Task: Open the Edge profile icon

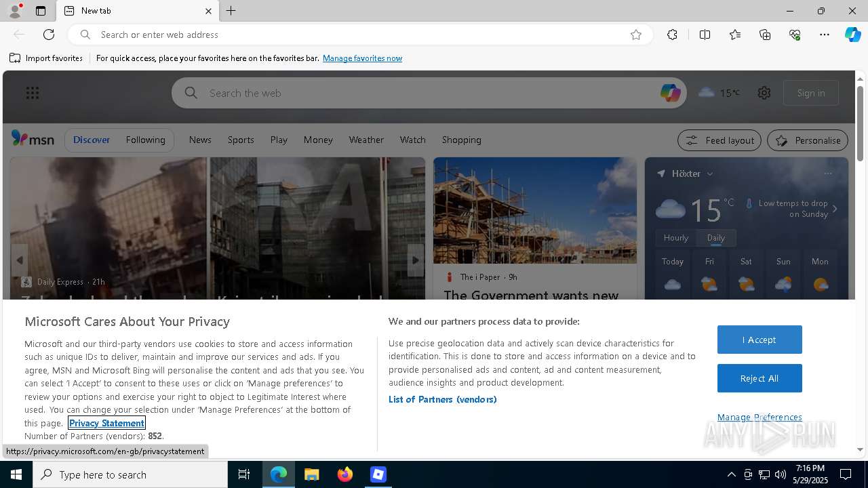Action: click(x=15, y=11)
